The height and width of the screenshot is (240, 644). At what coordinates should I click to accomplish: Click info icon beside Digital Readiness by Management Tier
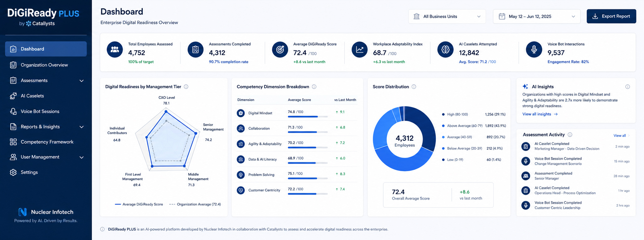click(x=186, y=87)
